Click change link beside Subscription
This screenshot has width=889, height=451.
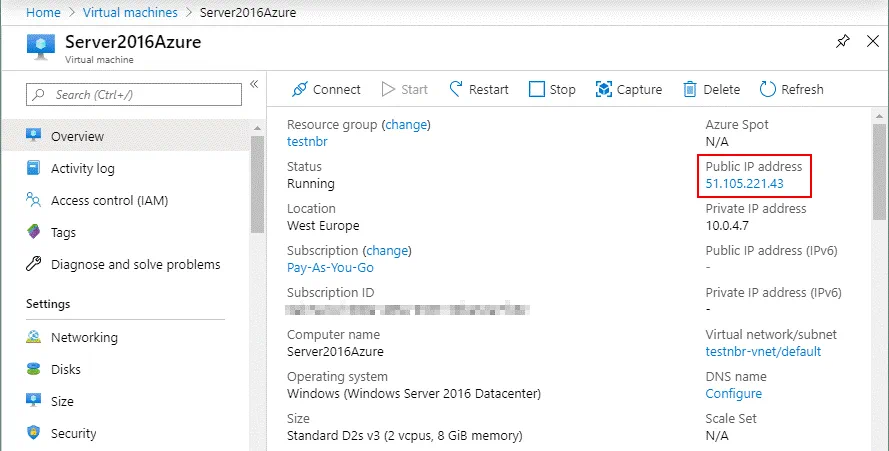point(387,251)
